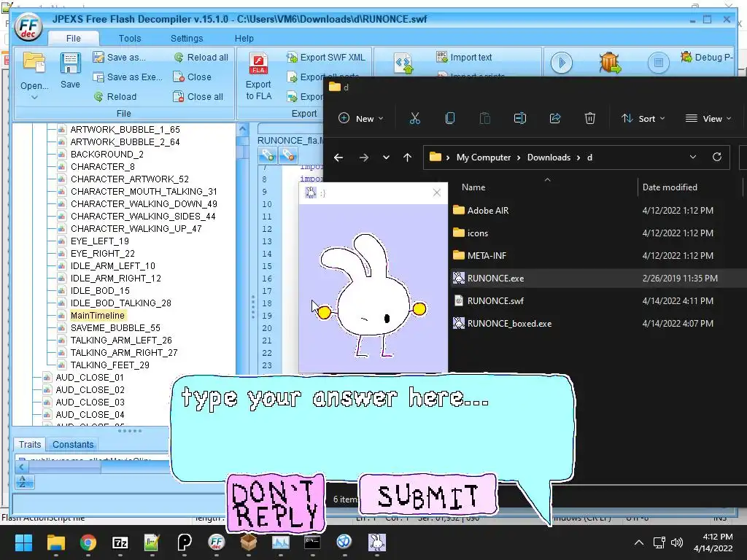This screenshot has height=560, width=747.
Task: Click the Copy icon in Explorer
Action: [x=449, y=119]
